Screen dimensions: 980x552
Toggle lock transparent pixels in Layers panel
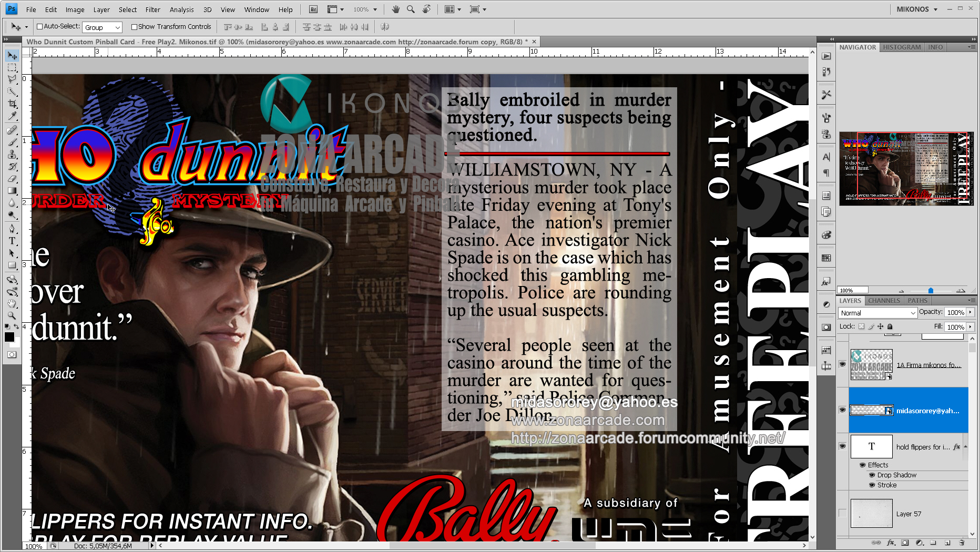click(x=861, y=326)
